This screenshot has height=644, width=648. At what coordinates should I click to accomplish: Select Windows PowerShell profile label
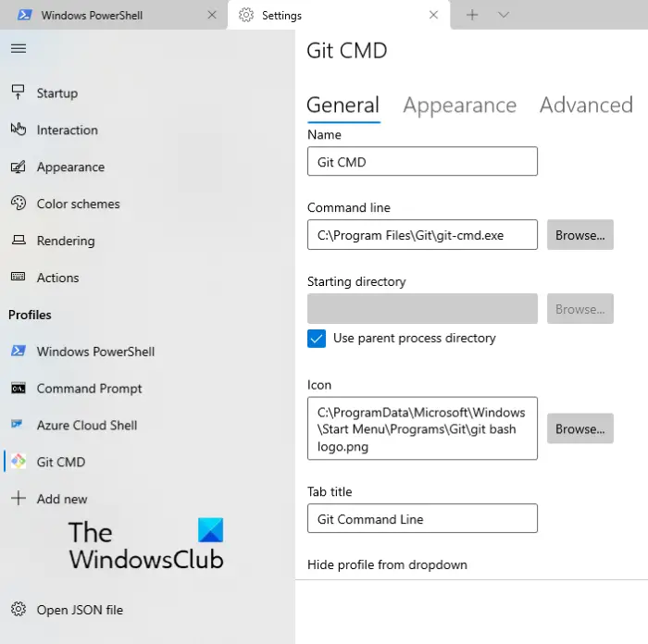click(95, 352)
